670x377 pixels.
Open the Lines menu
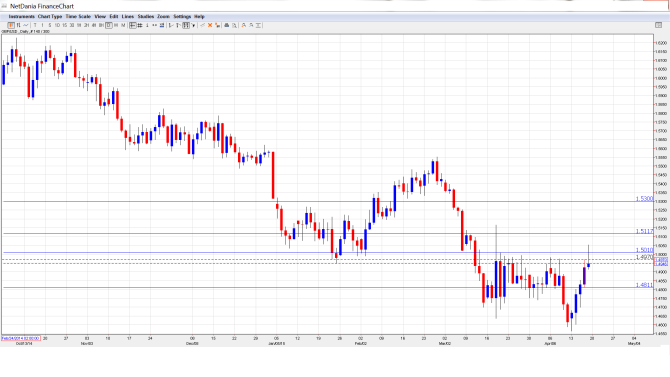click(128, 17)
